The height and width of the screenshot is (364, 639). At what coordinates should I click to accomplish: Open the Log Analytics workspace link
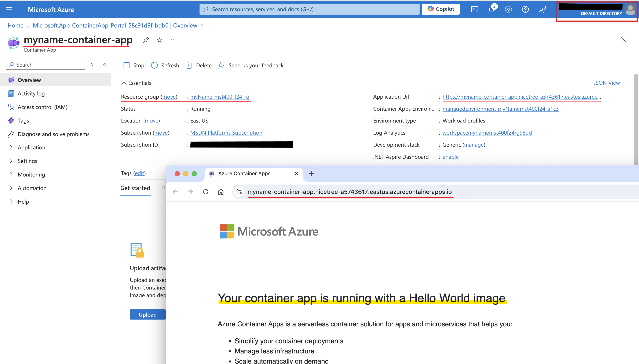(487, 133)
